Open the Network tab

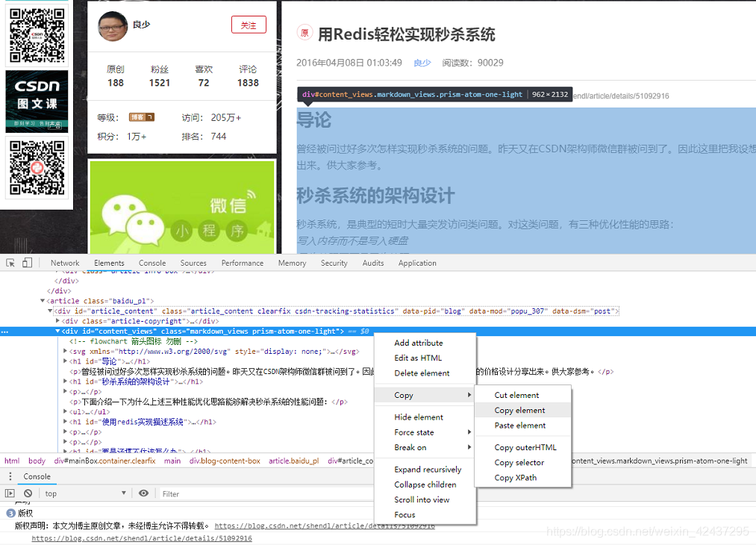click(65, 263)
